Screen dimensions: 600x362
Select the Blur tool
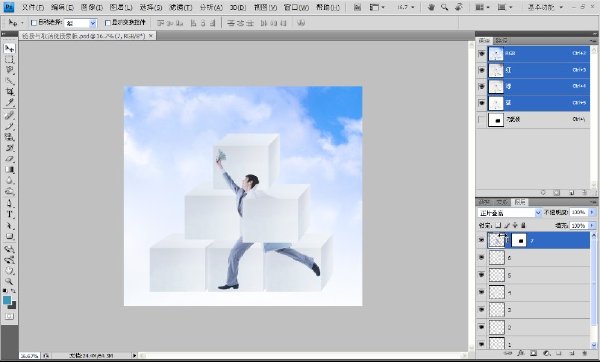[10, 180]
